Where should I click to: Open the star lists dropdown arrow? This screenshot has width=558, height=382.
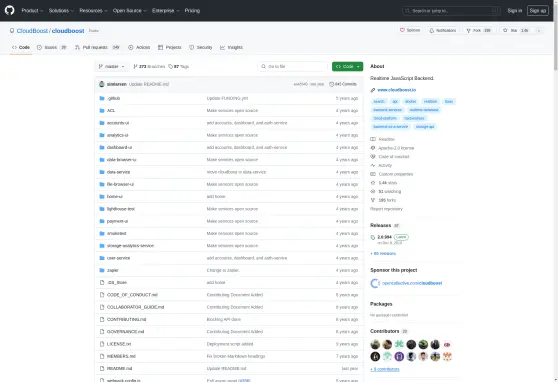539,31
